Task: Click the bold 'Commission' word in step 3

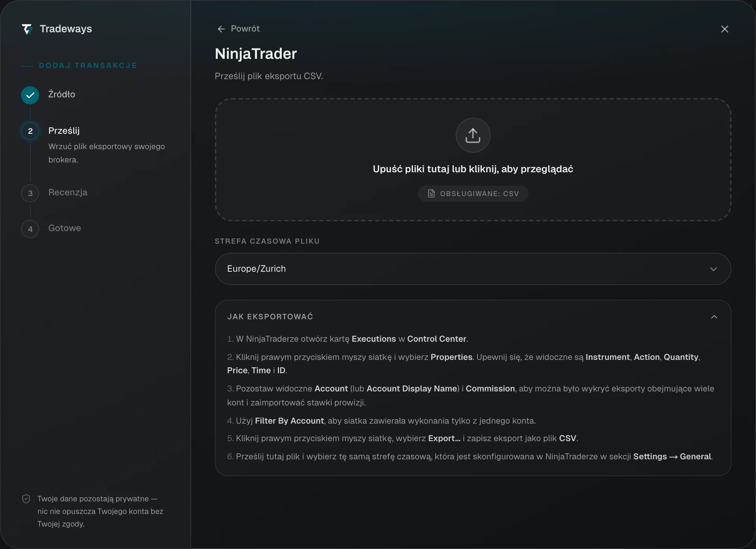Action: (x=490, y=389)
